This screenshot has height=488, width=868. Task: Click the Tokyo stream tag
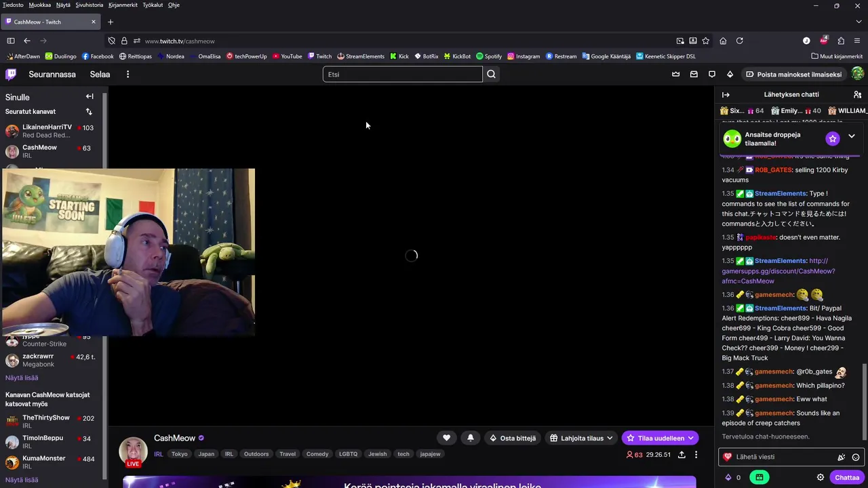coord(180,454)
